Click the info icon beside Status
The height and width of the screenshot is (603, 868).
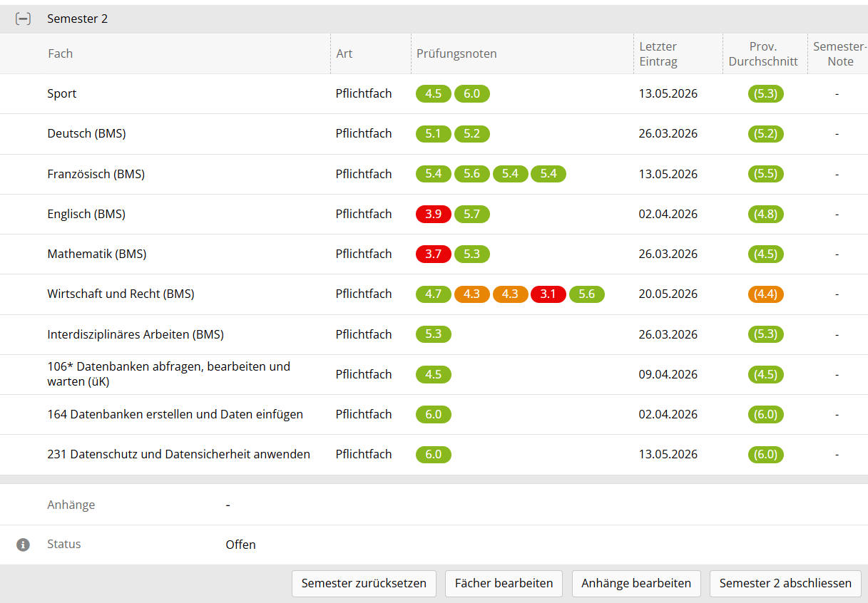[x=23, y=545]
